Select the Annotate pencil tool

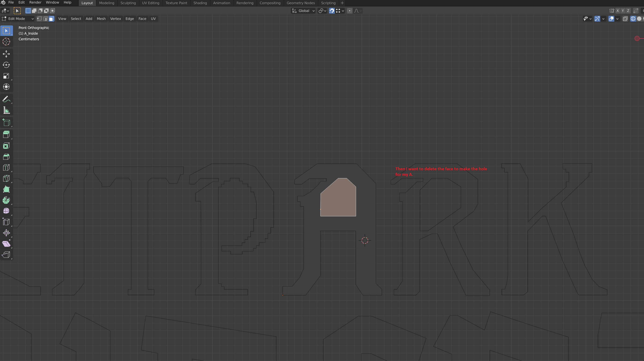[x=6, y=99]
